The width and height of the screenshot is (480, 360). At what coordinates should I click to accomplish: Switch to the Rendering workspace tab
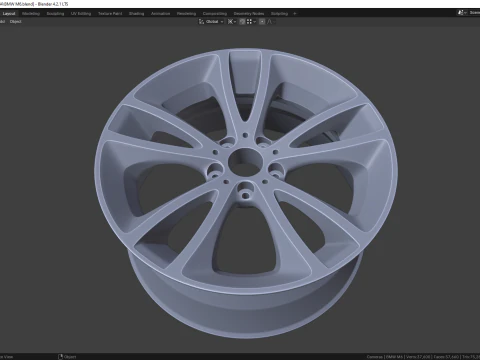click(186, 14)
